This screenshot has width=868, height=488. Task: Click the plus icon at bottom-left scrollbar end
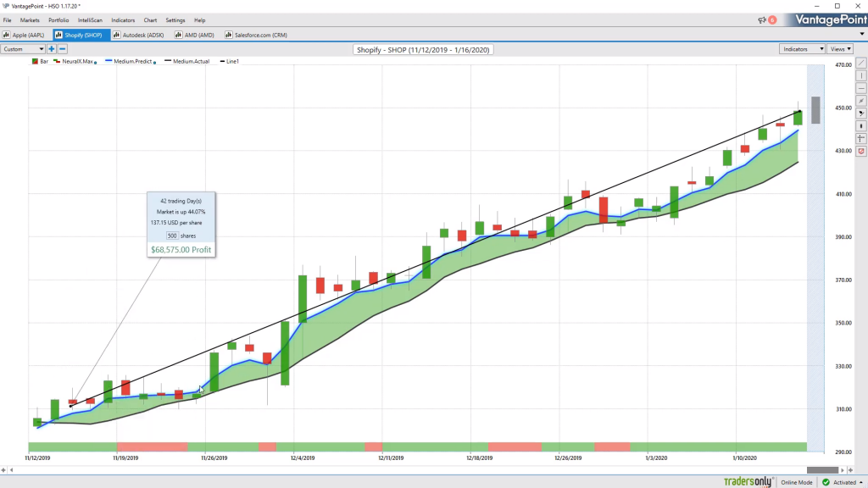(4, 470)
